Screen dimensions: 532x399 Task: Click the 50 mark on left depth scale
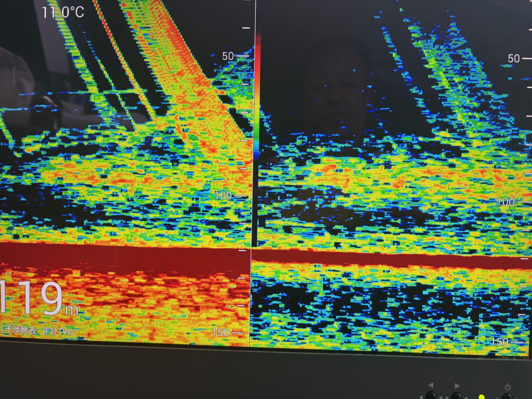tap(228, 56)
